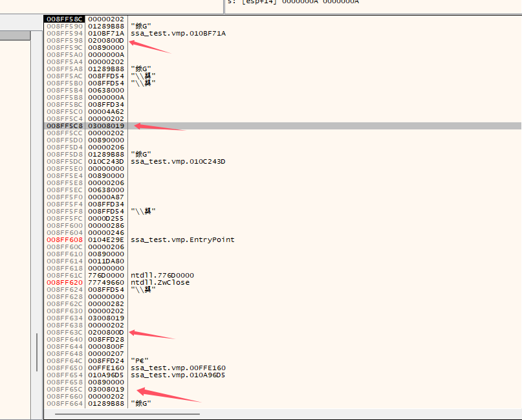Select value 00004A62 in the stack
Screen dimensions: 522x420
pos(106,111)
